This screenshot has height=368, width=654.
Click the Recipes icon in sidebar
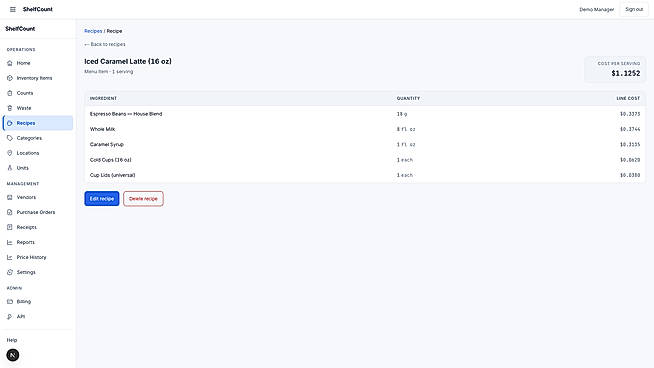point(10,123)
